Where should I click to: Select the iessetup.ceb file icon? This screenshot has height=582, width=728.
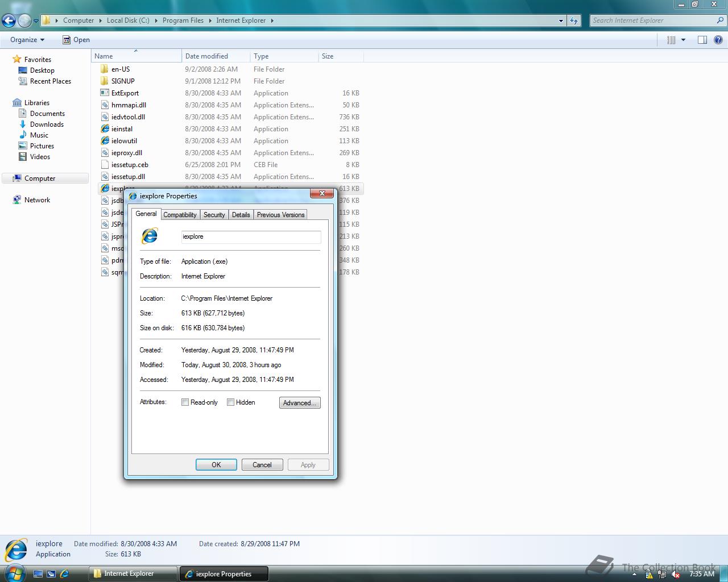(105, 165)
